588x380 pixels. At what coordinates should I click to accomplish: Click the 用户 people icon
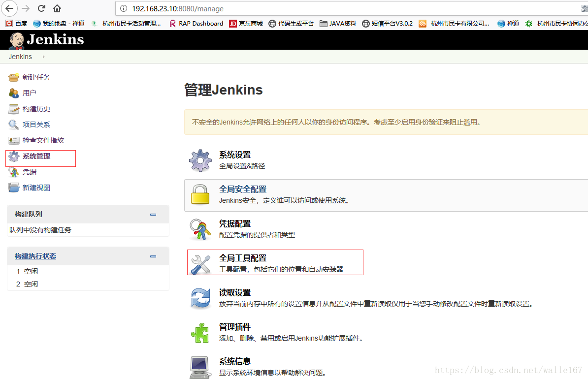click(x=13, y=93)
